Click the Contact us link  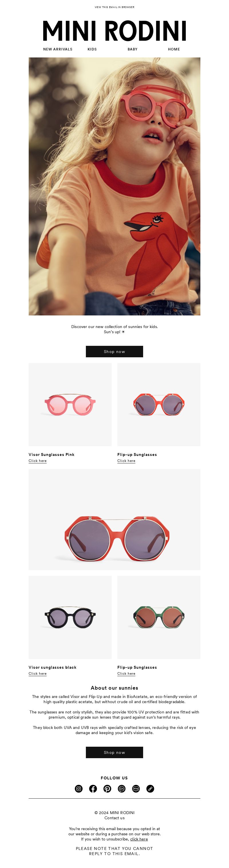tap(114, 818)
